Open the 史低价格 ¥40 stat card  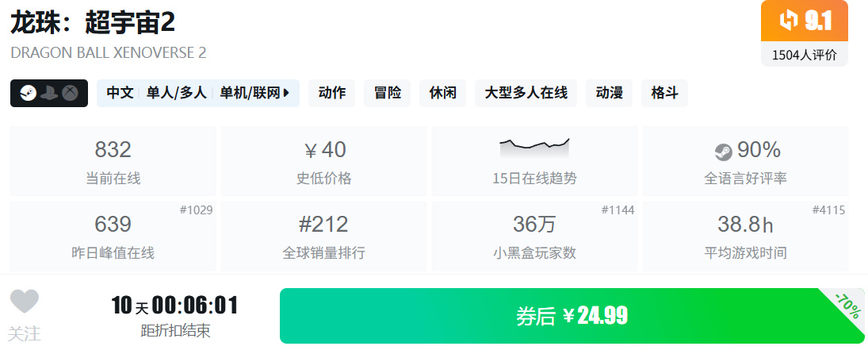(324, 161)
